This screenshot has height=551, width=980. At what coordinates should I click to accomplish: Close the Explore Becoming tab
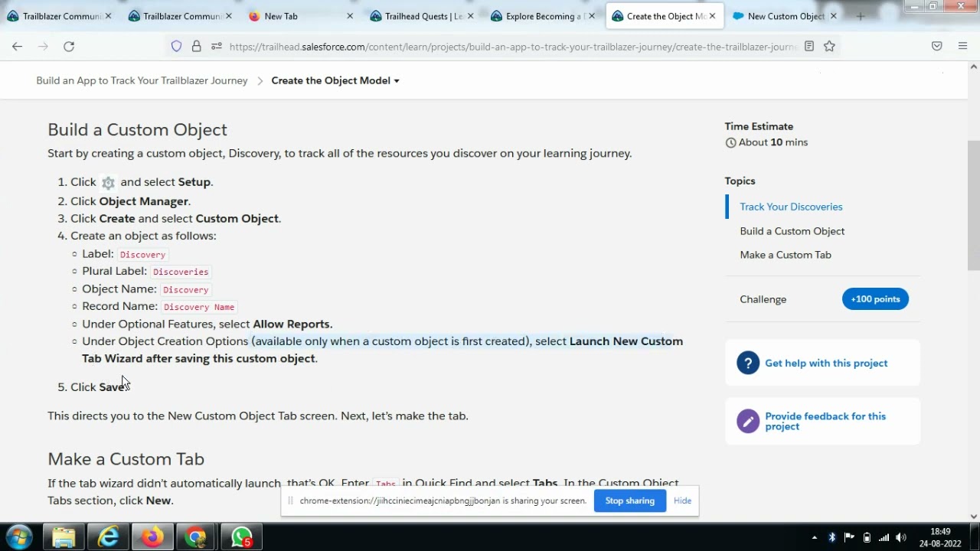[591, 16]
